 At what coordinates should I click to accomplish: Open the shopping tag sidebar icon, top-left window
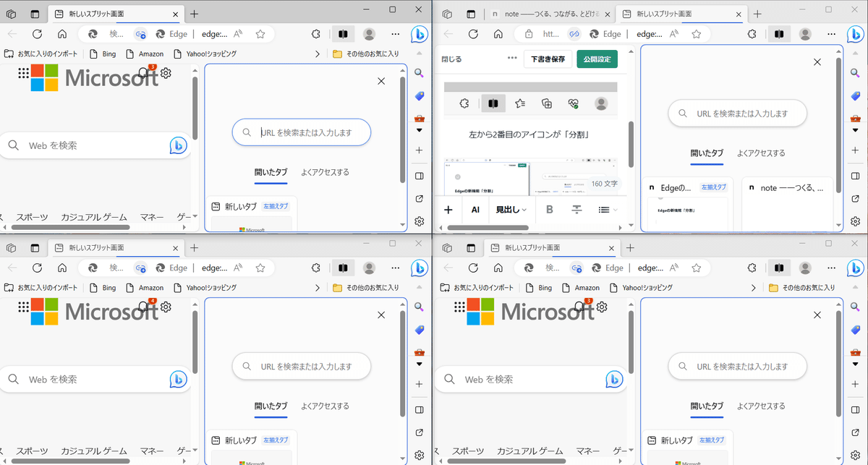click(x=419, y=96)
